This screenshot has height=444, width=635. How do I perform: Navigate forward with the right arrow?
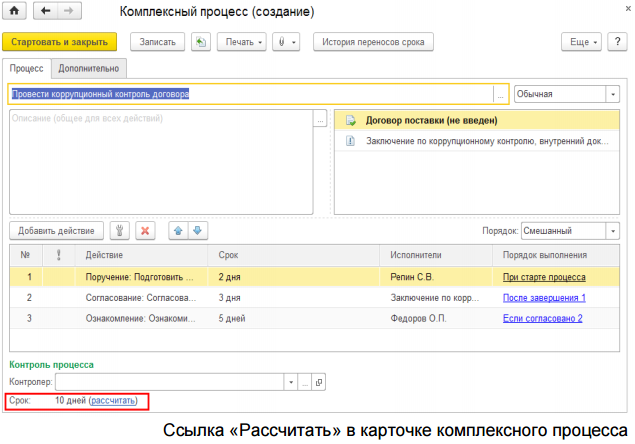pos(69,11)
